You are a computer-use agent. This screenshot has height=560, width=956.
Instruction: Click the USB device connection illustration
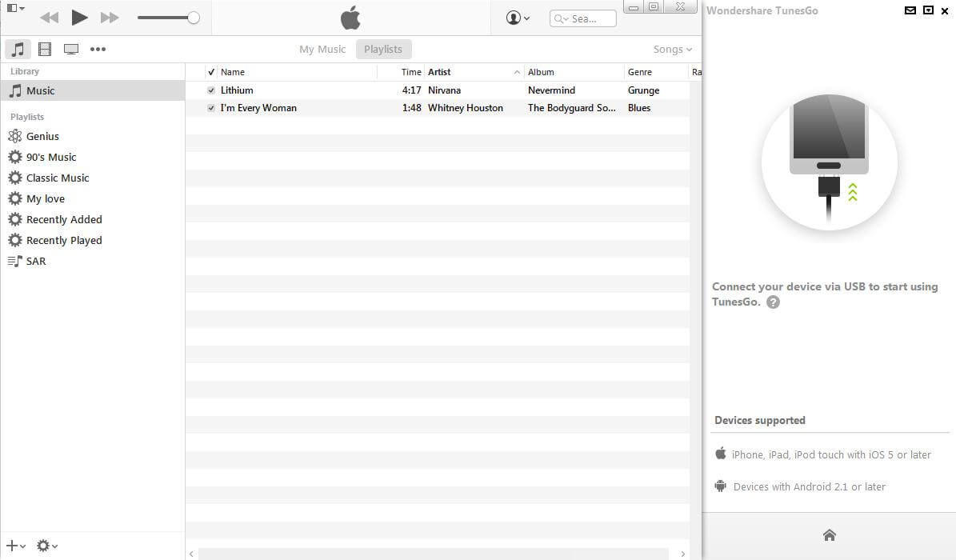829,162
